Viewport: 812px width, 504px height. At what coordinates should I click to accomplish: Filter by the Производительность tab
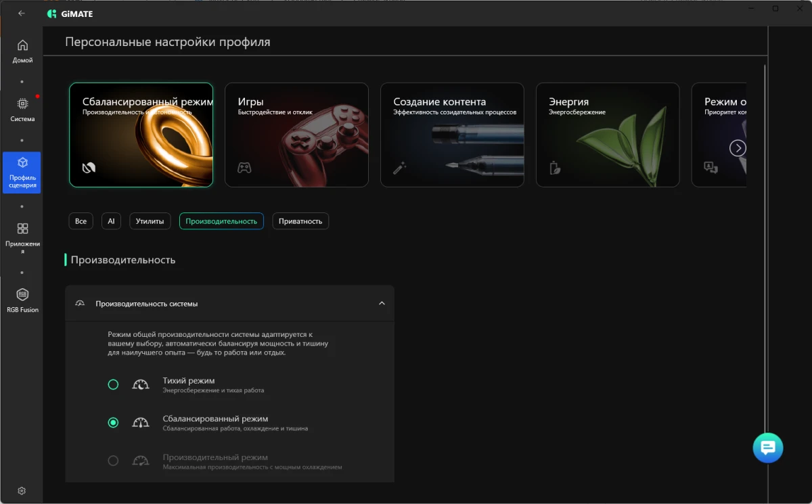click(221, 221)
